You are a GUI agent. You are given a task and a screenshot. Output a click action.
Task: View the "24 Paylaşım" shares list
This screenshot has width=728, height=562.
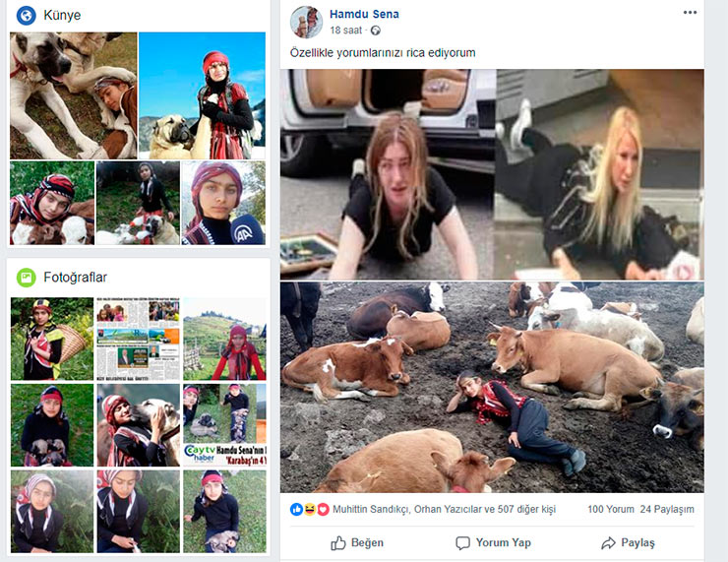click(667, 509)
